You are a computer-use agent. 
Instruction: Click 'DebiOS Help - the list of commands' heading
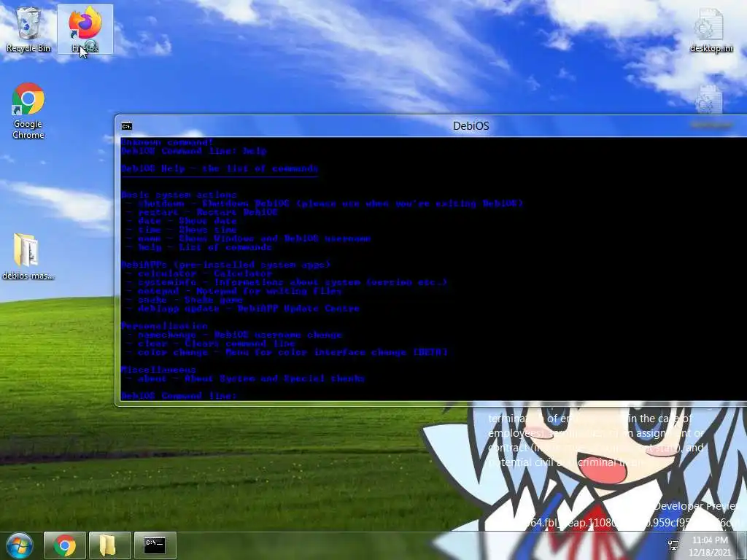tap(220, 168)
